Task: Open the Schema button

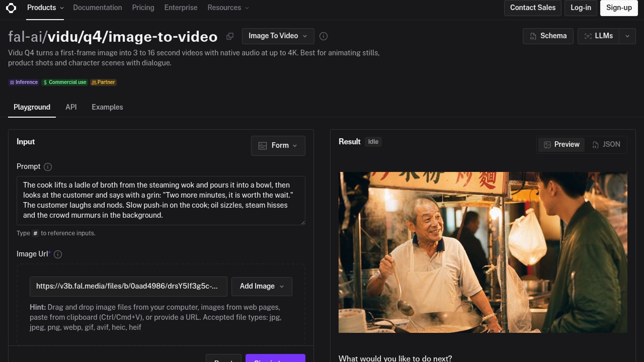Action: (x=548, y=36)
